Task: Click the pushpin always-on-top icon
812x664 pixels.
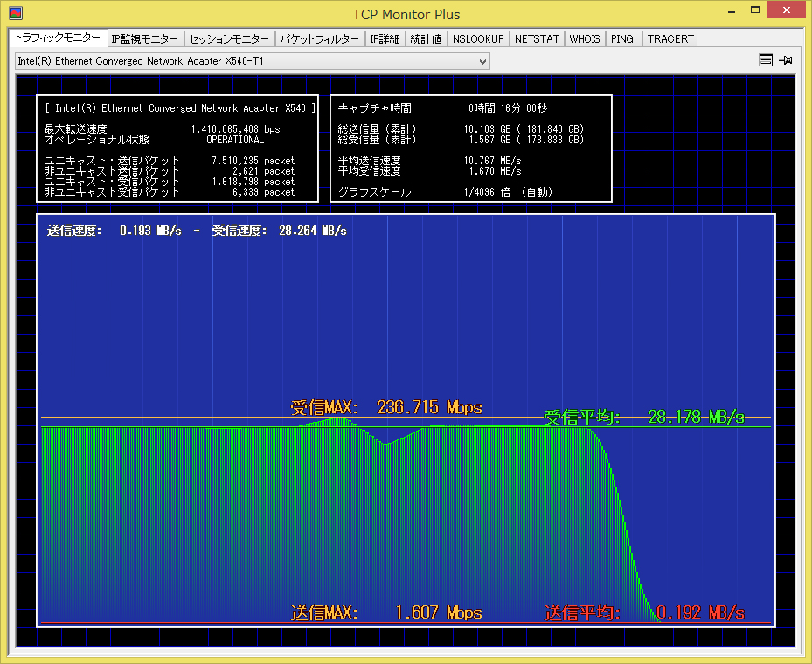Action: click(x=786, y=60)
